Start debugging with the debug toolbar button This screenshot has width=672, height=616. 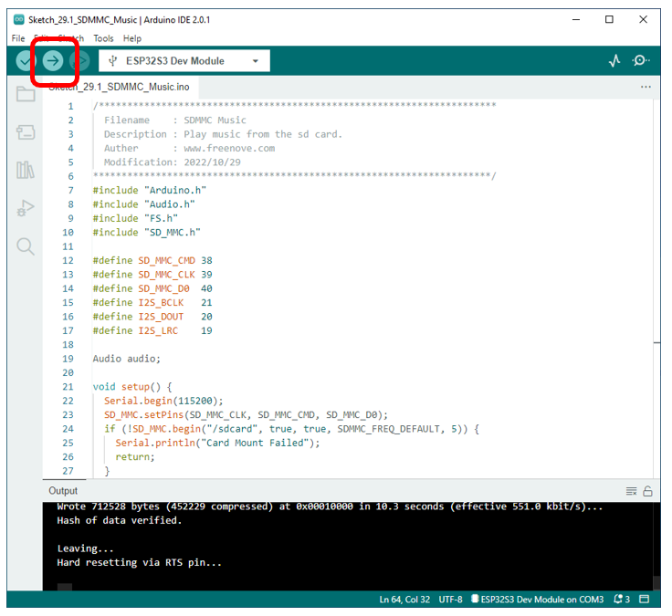click(81, 61)
